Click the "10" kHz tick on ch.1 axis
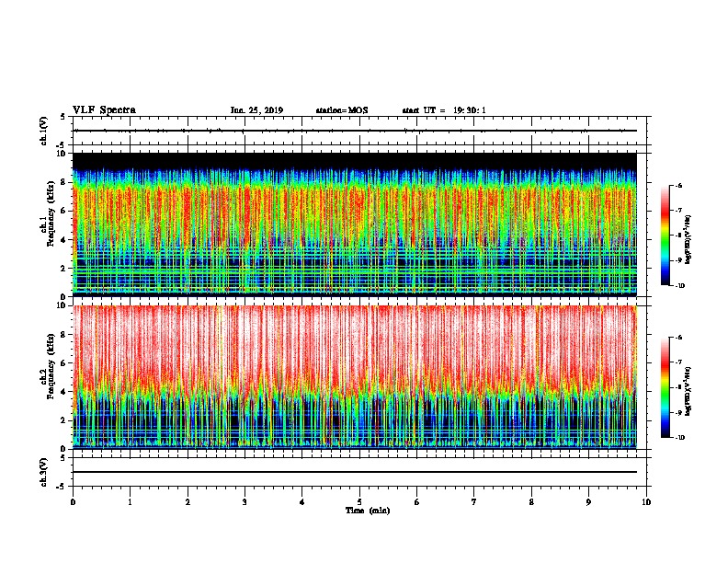Image resolution: width=728 pixels, height=563 pixels. [63, 154]
